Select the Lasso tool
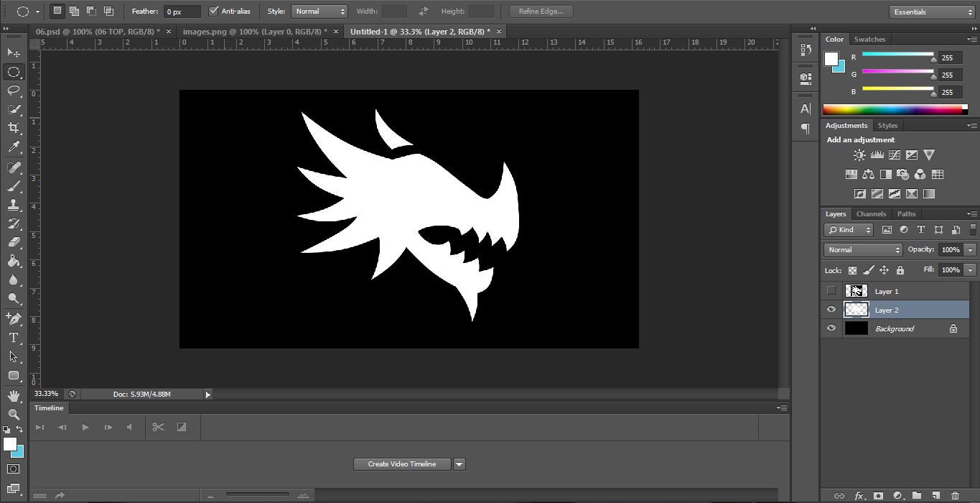 [14, 91]
